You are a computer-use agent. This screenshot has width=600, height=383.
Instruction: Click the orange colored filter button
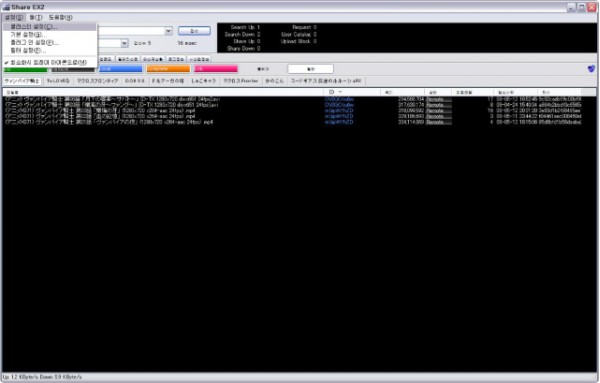click(x=168, y=69)
